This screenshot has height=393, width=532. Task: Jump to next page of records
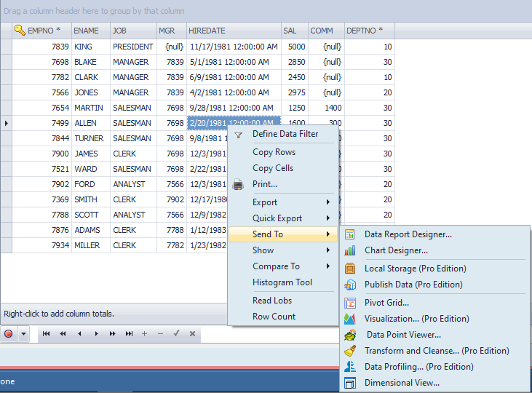pos(113,334)
